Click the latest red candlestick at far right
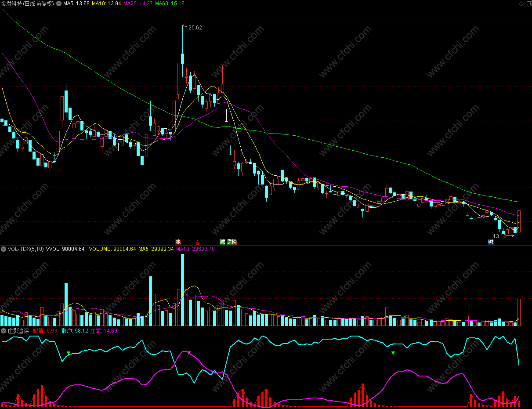Viewport: 532px width, 409px height. [519, 221]
